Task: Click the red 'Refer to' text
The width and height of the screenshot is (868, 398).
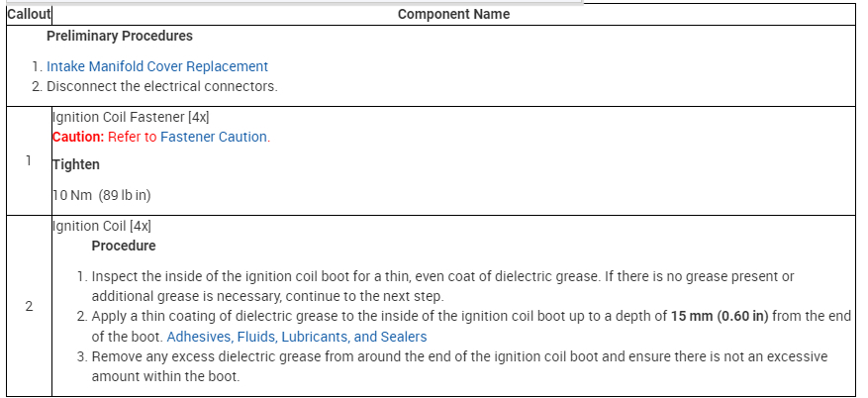Action: (132, 137)
